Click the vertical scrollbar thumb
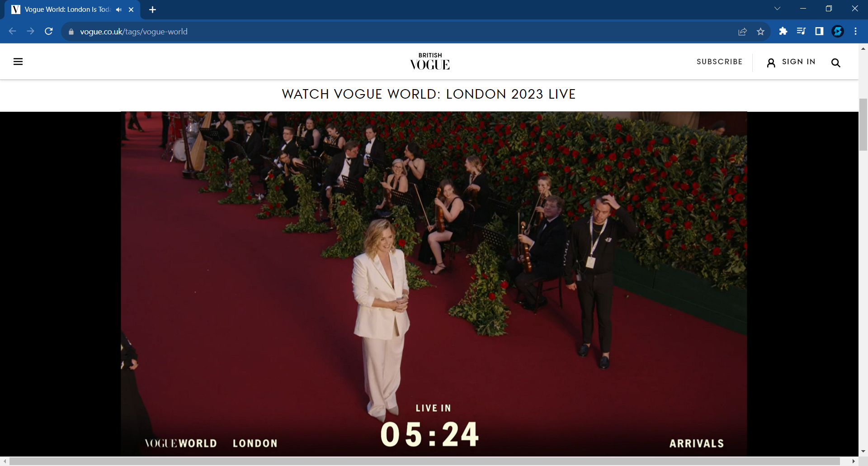Image resolution: width=868 pixels, height=466 pixels. 863,124
